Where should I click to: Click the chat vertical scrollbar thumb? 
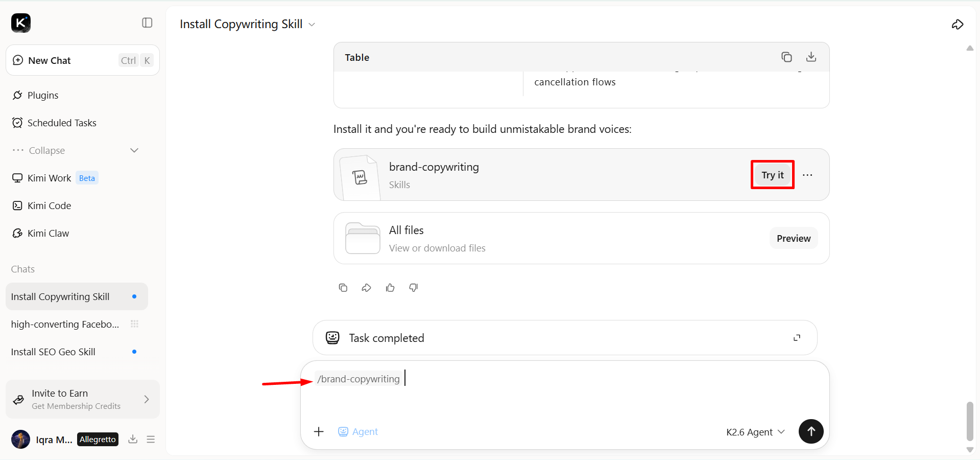[970, 421]
